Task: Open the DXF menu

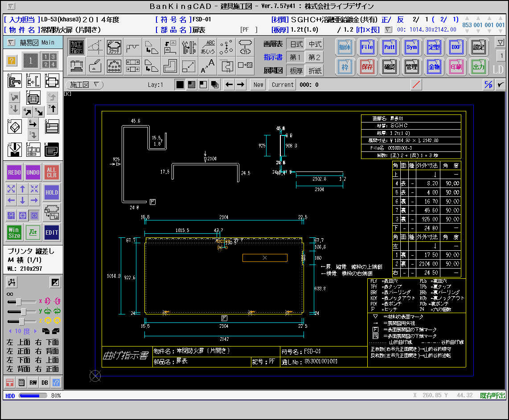Action: tap(456, 47)
